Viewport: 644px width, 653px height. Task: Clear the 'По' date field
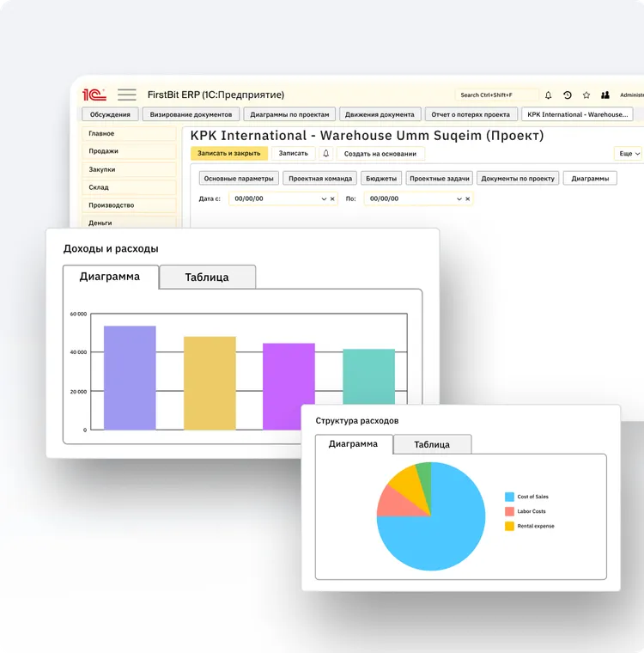click(x=468, y=198)
